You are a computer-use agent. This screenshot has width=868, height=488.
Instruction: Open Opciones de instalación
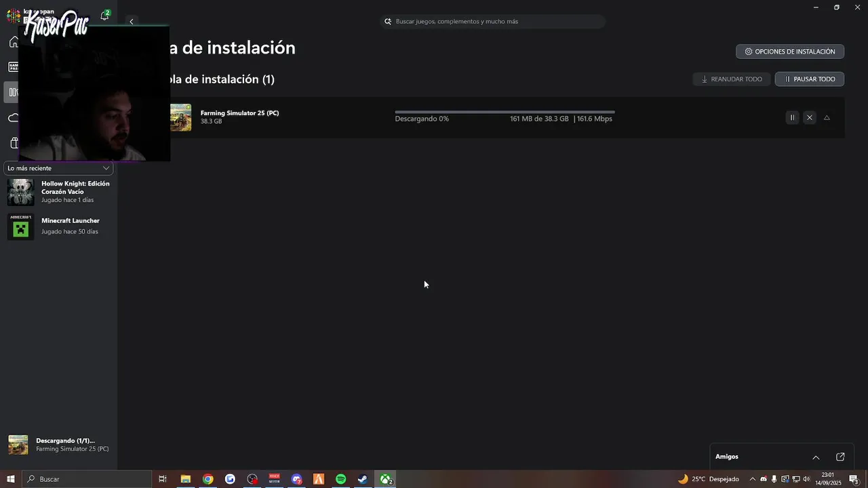point(790,52)
